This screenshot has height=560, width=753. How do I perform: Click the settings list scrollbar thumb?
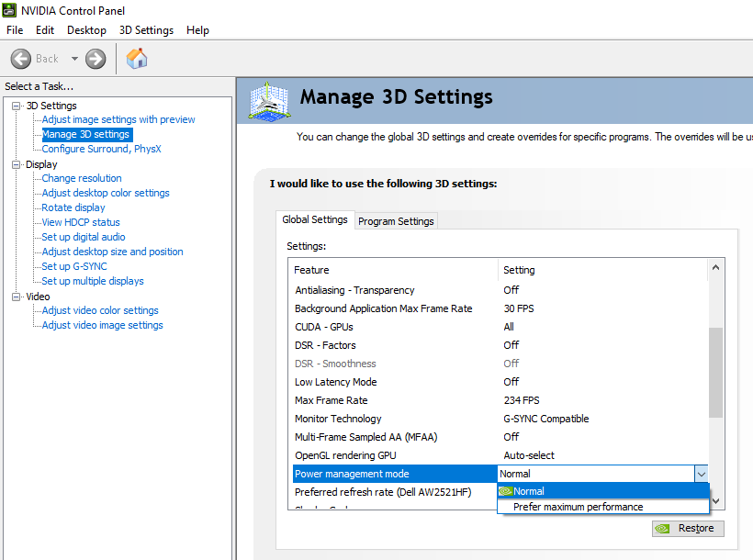pyautogui.click(x=715, y=373)
